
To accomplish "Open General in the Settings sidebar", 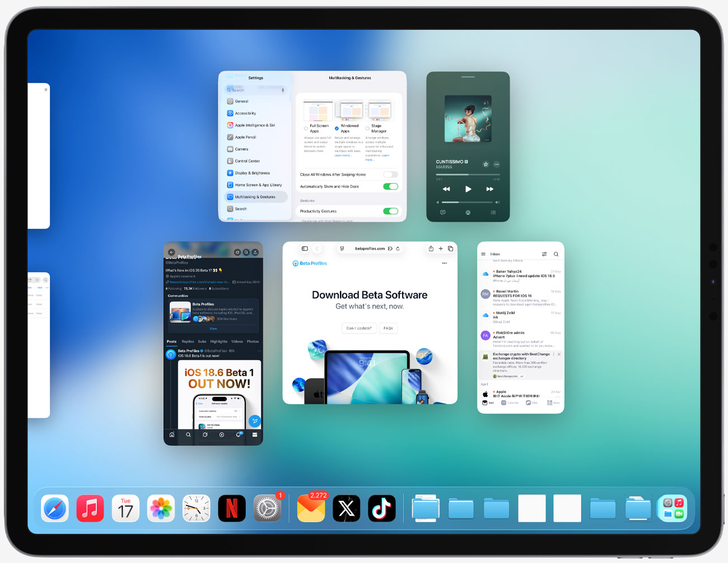I will click(x=256, y=101).
